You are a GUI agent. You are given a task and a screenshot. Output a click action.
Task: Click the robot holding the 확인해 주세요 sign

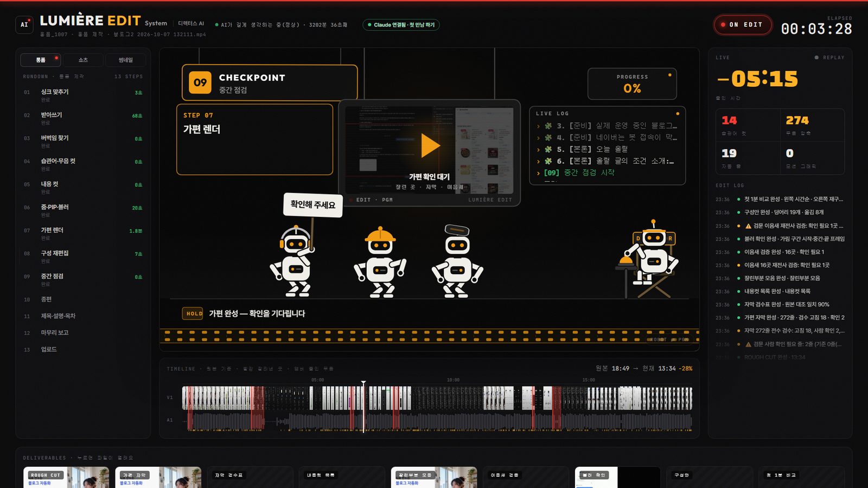293,260
